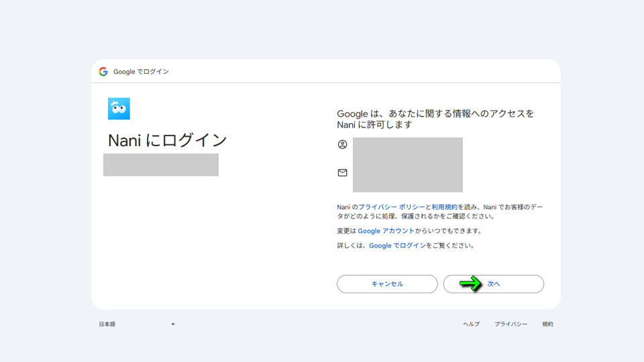This screenshot has height=362, width=644.
Task: Click the Google logo in the header
Action: coord(103,72)
